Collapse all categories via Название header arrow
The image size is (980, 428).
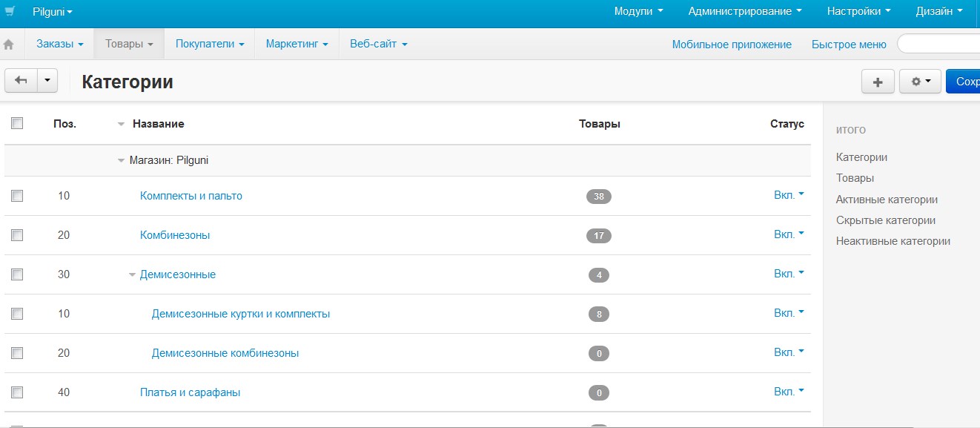point(121,125)
